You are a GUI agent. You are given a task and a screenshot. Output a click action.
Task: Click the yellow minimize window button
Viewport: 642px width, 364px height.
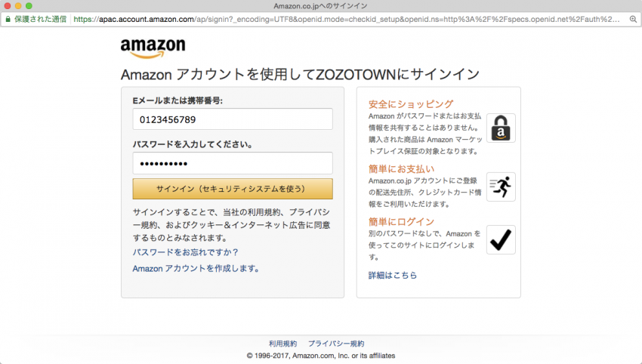click(x=18, y=6)
